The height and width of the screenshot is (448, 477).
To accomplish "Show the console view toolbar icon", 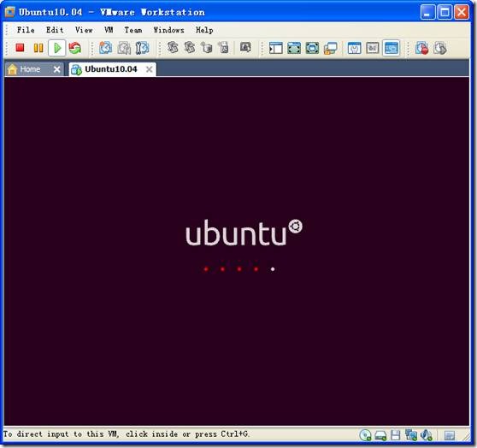I will coord(391,48).
